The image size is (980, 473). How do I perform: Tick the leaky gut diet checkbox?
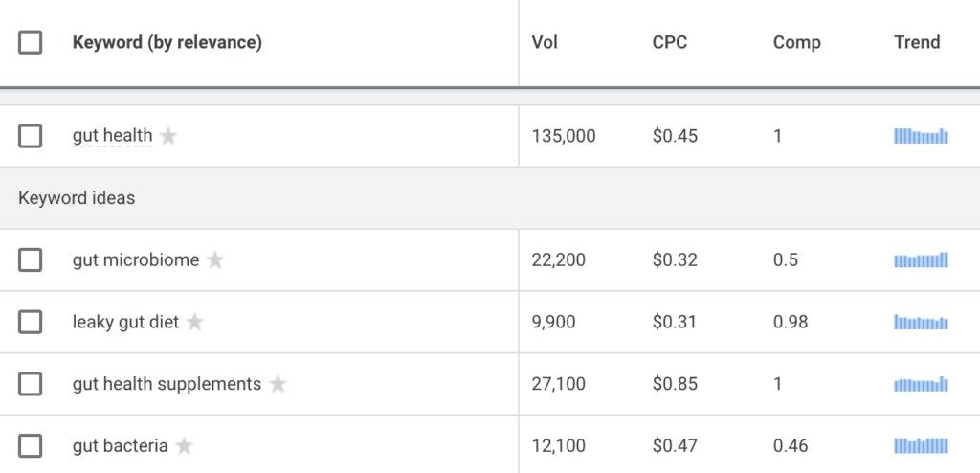30,322
